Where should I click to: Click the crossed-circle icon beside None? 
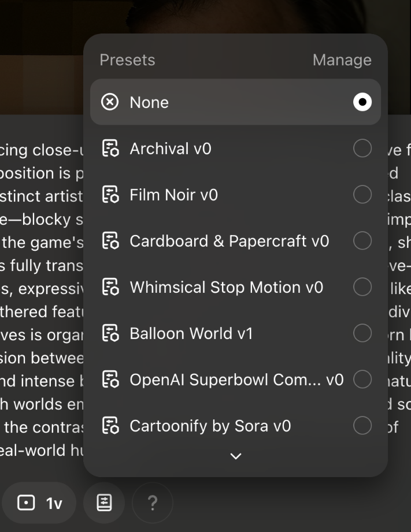pos(110,102)
